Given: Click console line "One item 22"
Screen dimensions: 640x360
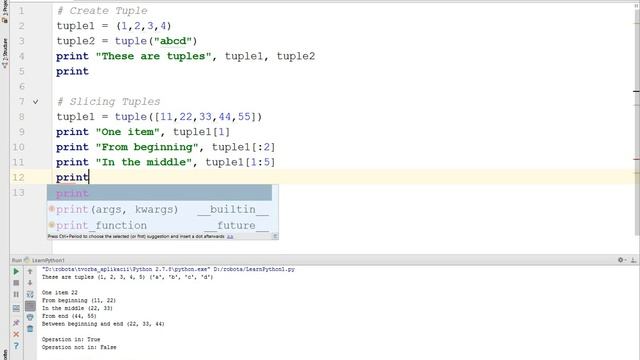Looking at the screenshot, I should (x=60, y=293).
